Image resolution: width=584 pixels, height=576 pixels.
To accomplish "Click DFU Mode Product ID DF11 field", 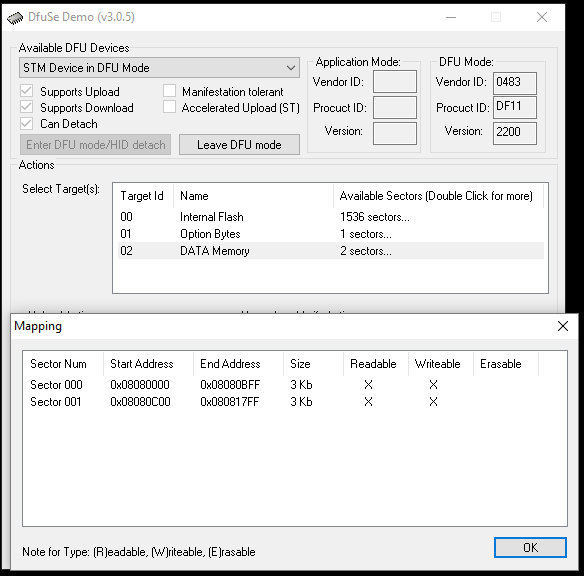I will click(x=515, y=107).
